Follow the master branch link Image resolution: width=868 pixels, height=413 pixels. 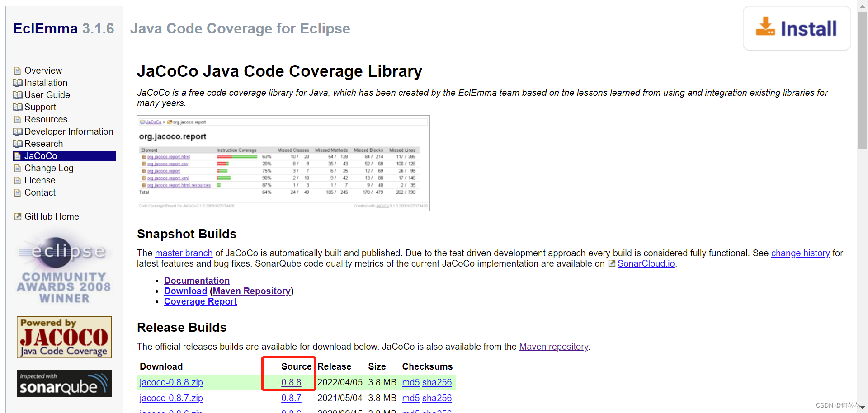point(184,253)
